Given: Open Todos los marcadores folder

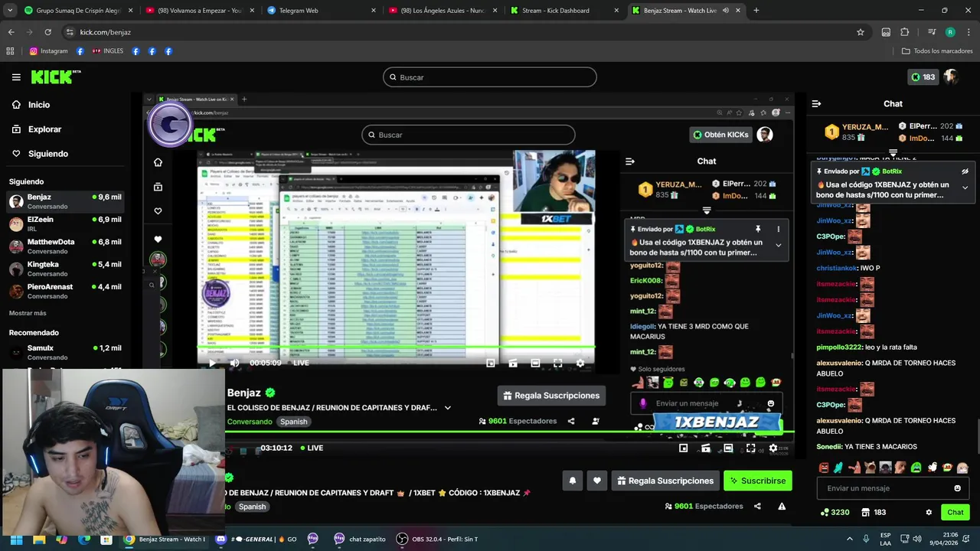Looking at the screenshot, I should pyautogui.click(x=937, y=51).
